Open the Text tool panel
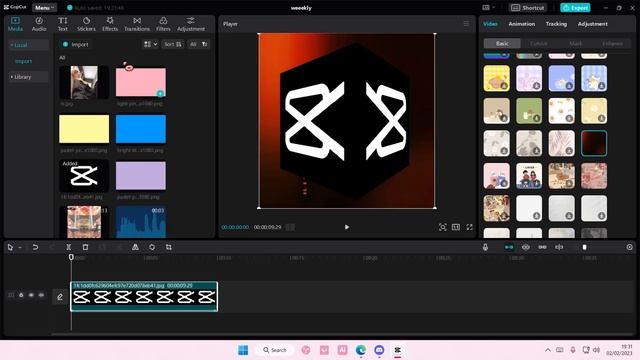This screenshot has height=360, width=640. (x=62, y=24)
